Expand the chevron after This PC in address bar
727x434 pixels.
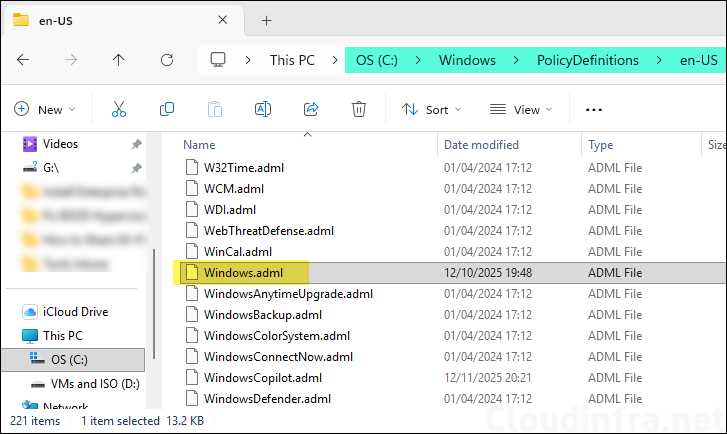pos(335,60)
